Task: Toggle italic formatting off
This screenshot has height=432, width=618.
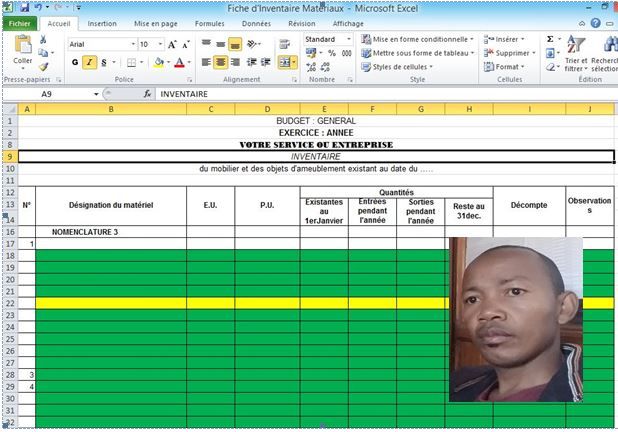Action: pyautogui.click(x=89, y=62)
